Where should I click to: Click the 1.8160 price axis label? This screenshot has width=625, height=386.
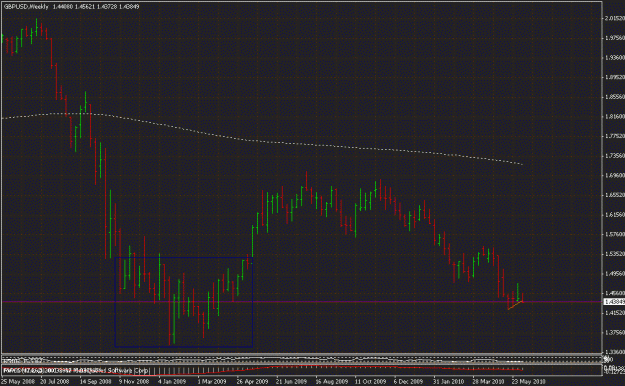pyautogui.click(x=615, y=116)
